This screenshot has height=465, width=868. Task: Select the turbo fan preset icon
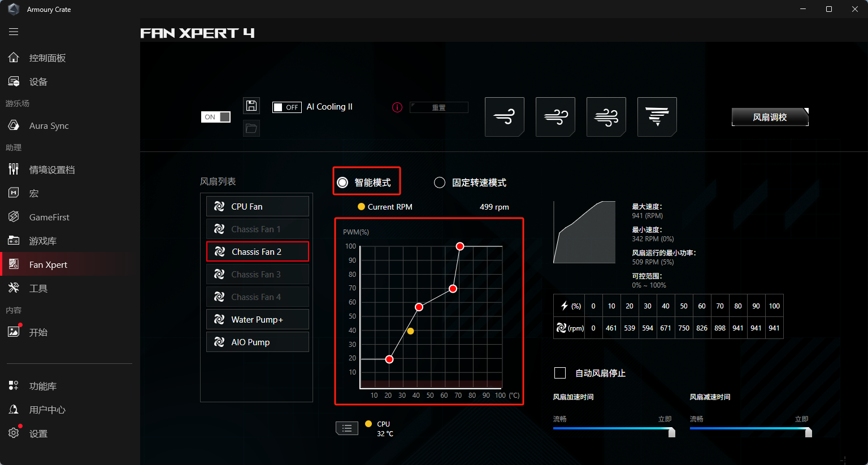pyautogui.click(x=606, y=117)
